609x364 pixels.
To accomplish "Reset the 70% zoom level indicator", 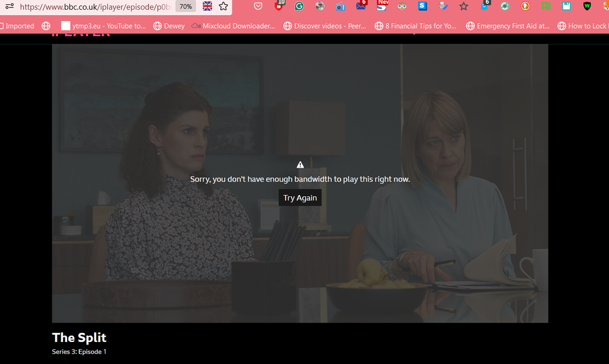I will click(x=186, y=7).
